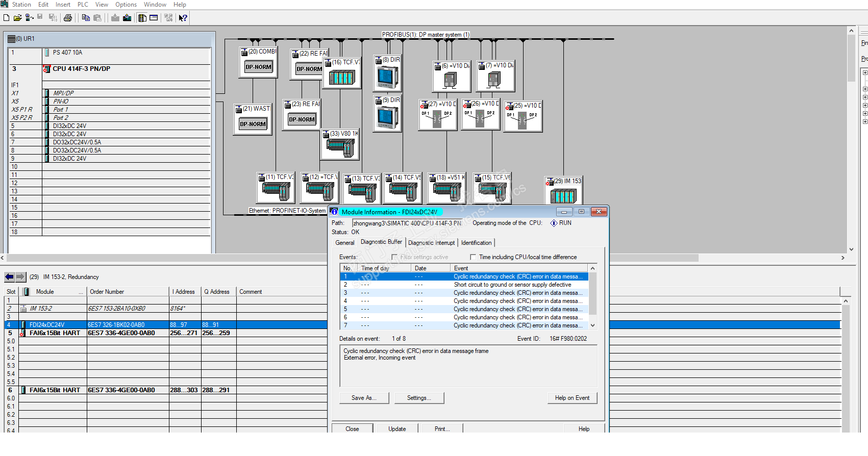Select the (13) TCF.V station icon
The width and height of the screenshot is (868, 456).
pos(362,189)
